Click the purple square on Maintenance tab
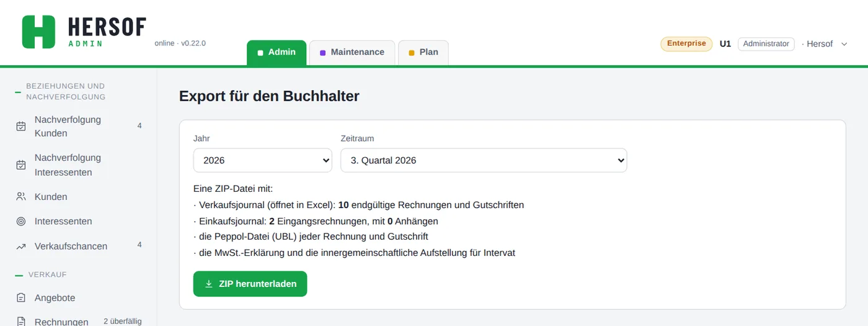868x326 pixels. point(322,53)
